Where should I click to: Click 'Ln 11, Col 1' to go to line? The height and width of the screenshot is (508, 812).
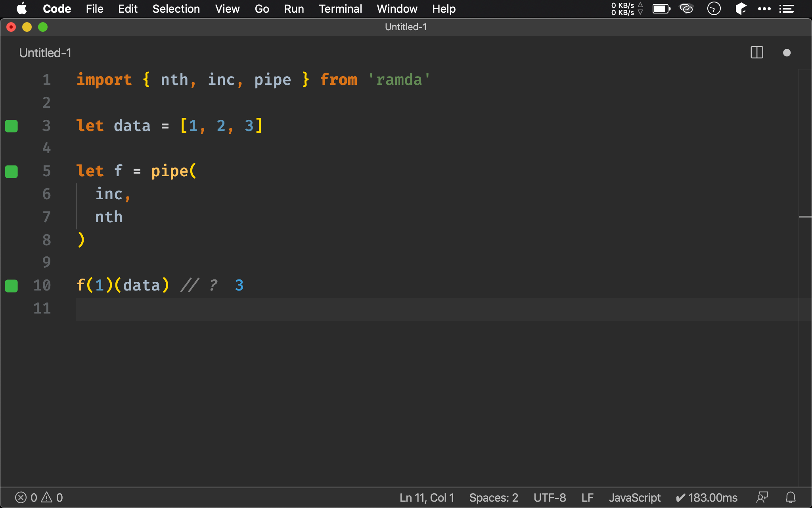427,498
